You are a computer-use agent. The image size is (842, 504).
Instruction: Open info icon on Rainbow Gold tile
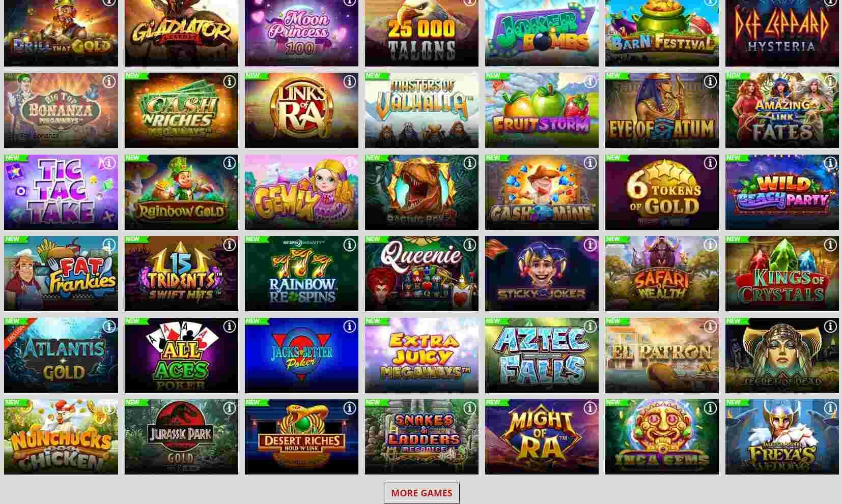229,163
